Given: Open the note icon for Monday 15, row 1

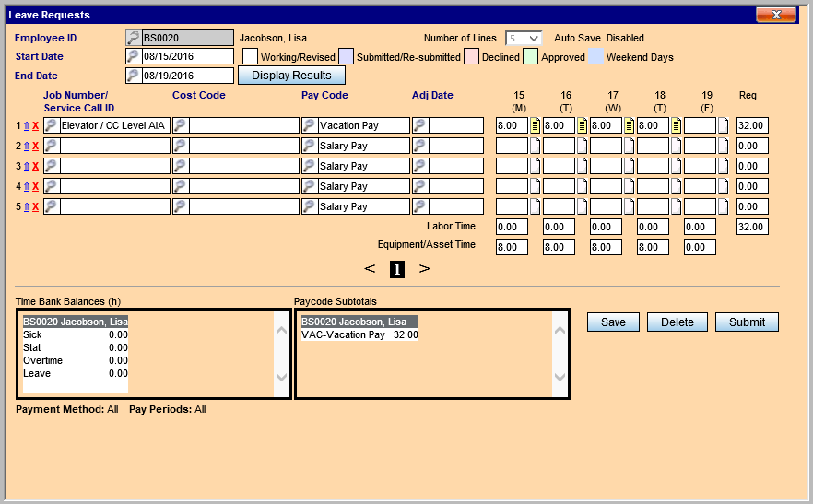Looking at the screenshot, I should pos(535,125).
